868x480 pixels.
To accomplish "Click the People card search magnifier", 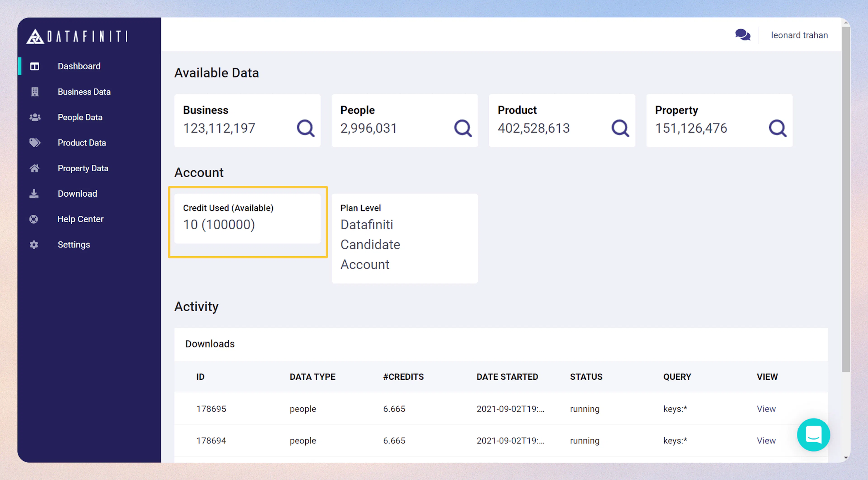I will click(463, 128).
